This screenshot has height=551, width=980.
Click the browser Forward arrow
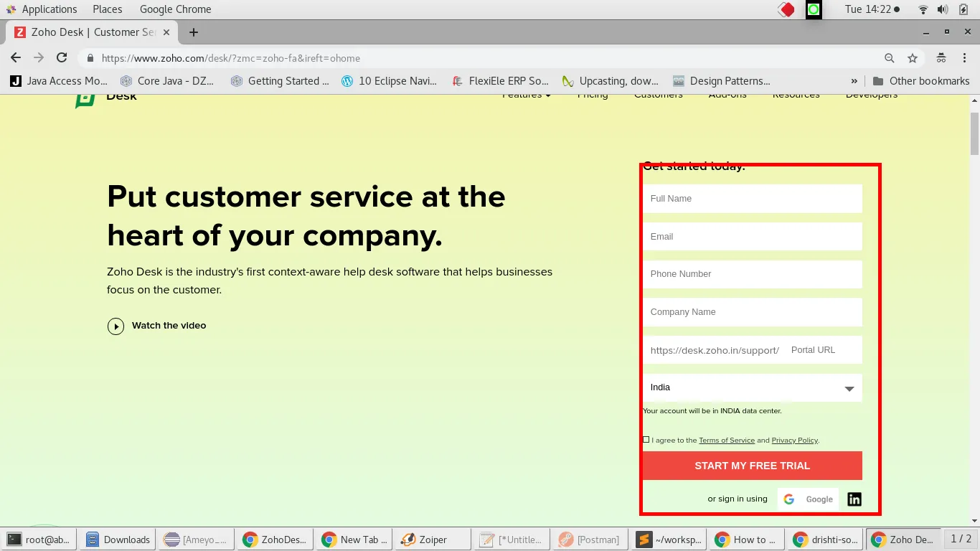pyautogui.click(x=39, y=58)
